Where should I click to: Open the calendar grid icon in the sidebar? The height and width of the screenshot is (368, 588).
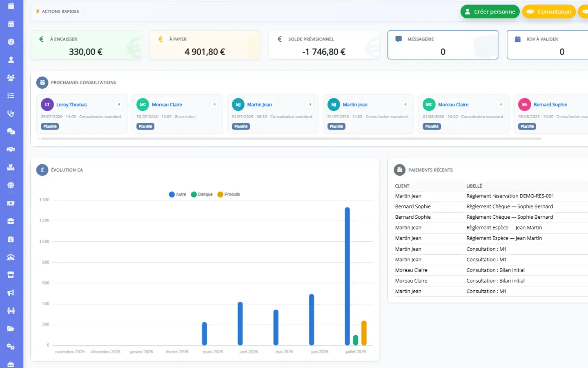[x=11, y=24]
